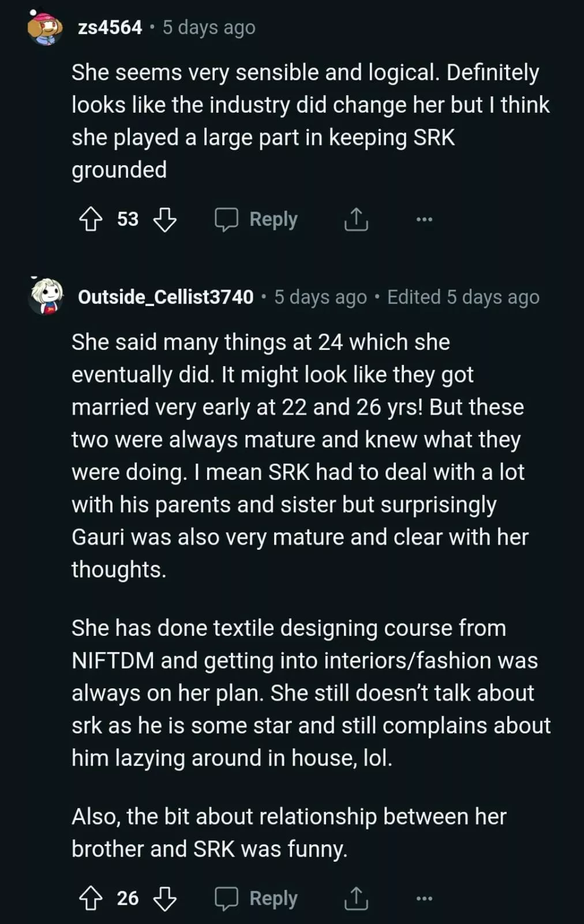This screenshot has height=924, width=584.
Task: Click the 'Edited 5 days ago' label
Action: point(463,297)
